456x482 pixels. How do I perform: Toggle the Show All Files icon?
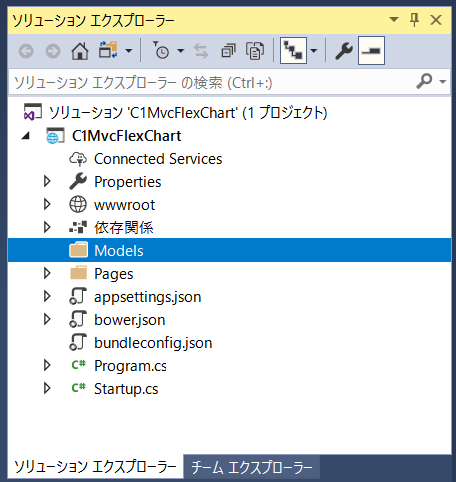[255, 51]
